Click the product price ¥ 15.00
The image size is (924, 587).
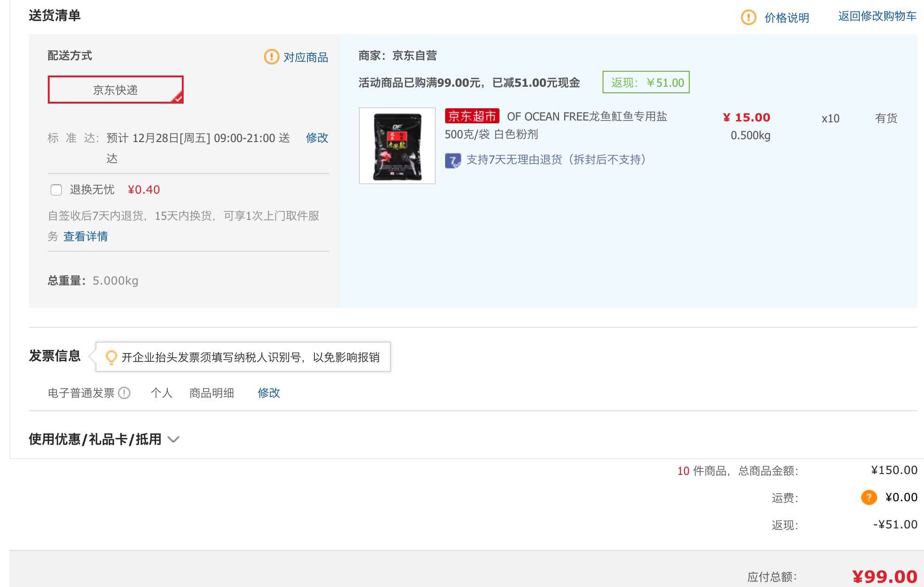point(746,117)
